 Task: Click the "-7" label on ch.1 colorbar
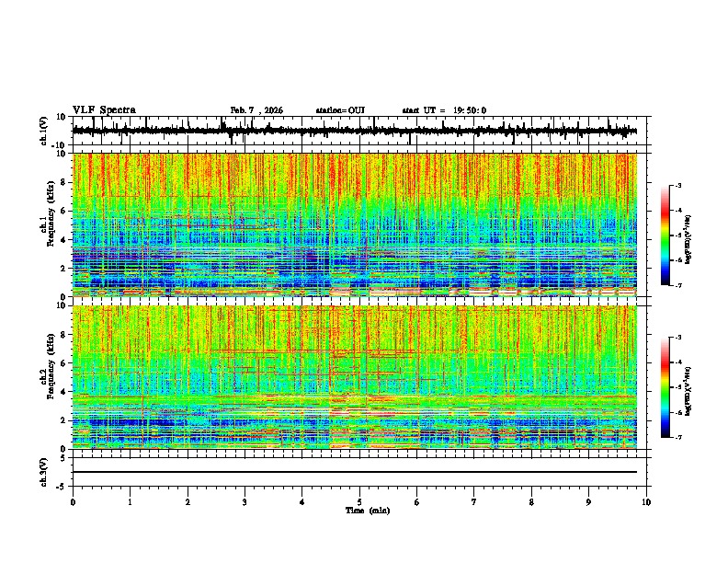click(x=678, y=285)
